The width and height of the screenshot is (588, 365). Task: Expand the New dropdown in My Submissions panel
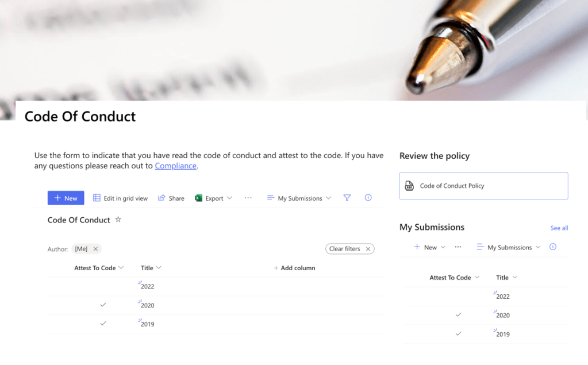coord(443,248)
